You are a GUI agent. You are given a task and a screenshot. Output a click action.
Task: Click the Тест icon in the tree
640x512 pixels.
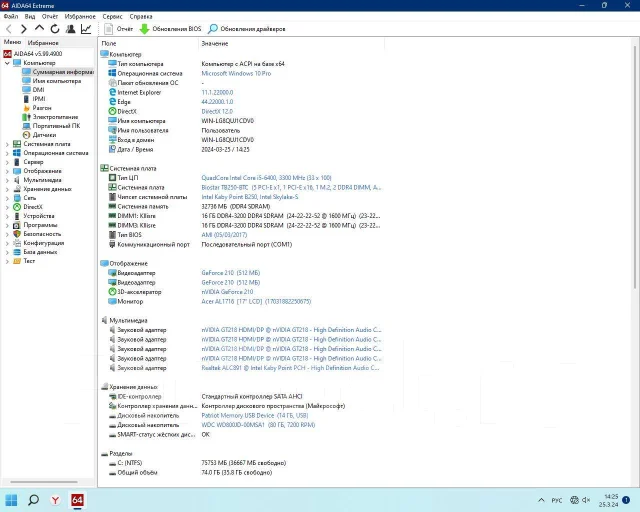(x=17, y=261)
